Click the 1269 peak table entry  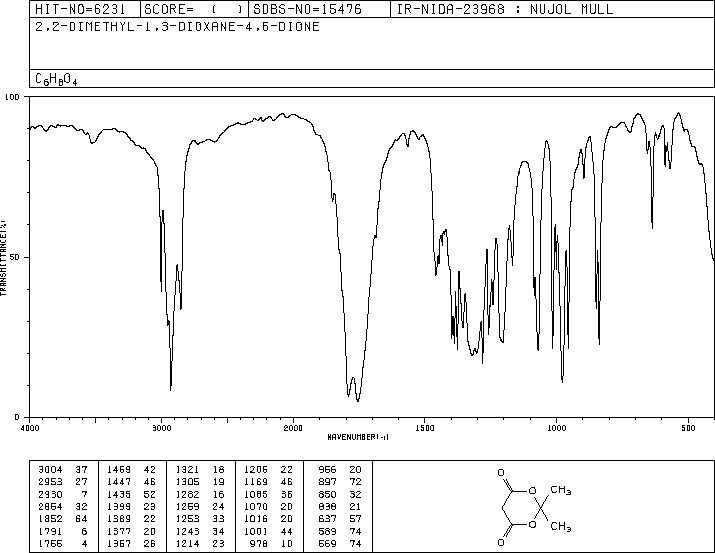[x=200, y=506]
